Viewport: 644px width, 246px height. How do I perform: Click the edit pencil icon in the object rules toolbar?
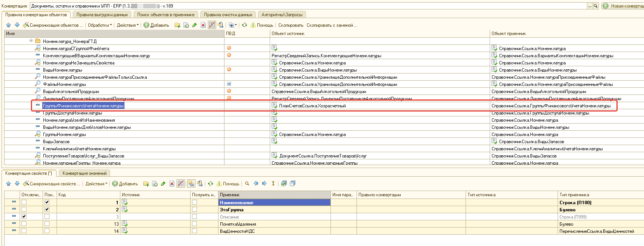(194, 25)
